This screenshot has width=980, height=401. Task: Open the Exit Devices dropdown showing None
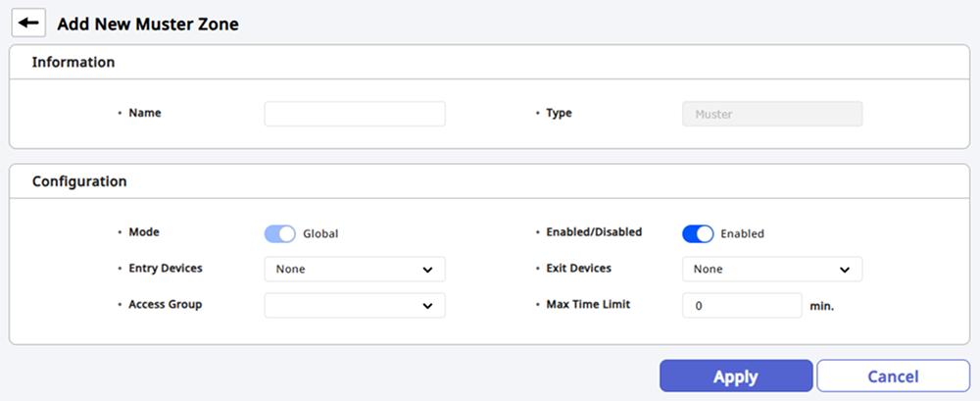pos(760,270)
